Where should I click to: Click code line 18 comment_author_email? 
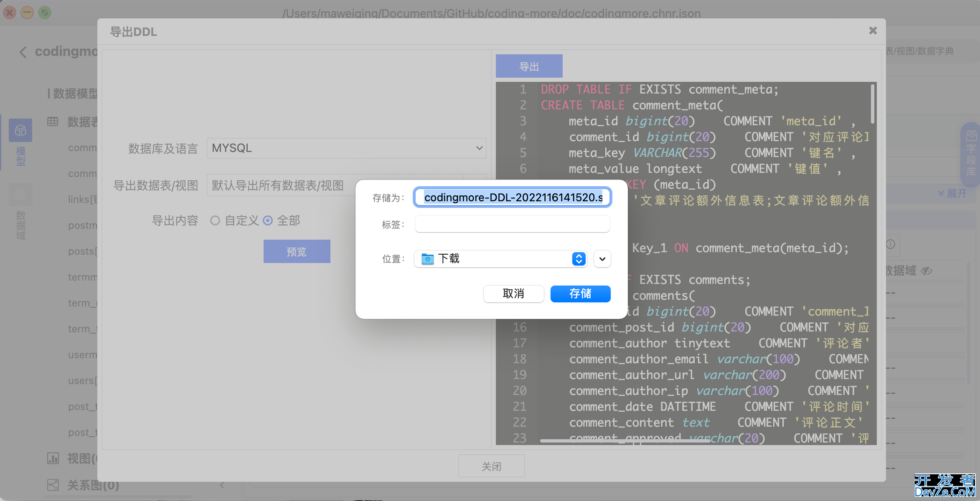(x=718, y=359)
